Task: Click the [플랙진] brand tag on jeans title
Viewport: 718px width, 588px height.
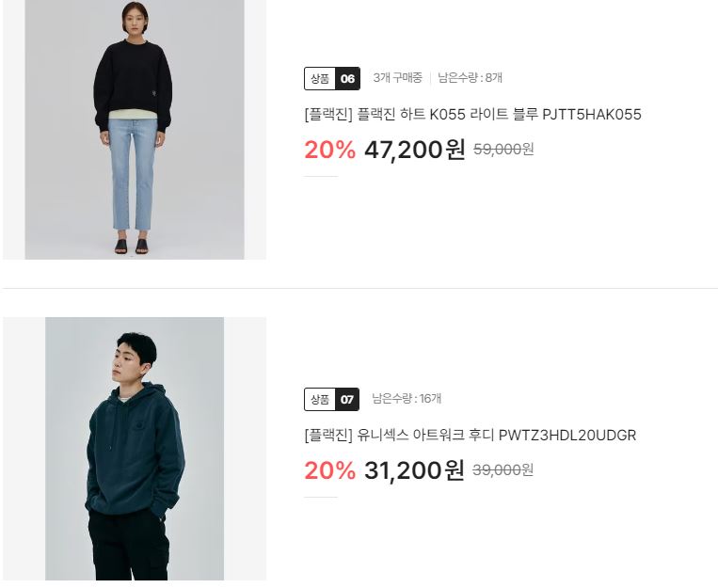Action: click(x=328, y=114)
